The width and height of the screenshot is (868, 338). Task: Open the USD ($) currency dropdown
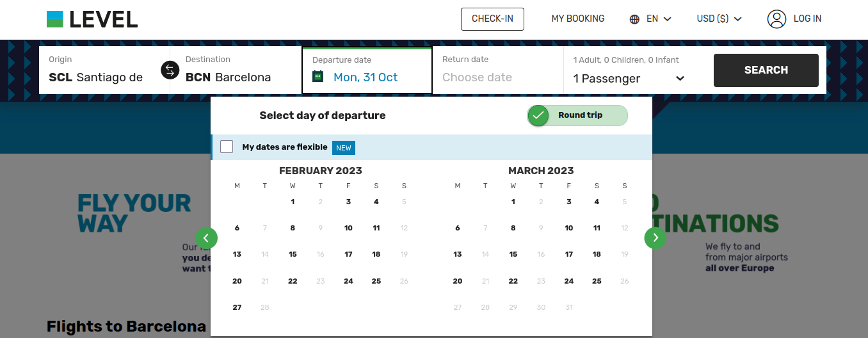click(719, 19)
